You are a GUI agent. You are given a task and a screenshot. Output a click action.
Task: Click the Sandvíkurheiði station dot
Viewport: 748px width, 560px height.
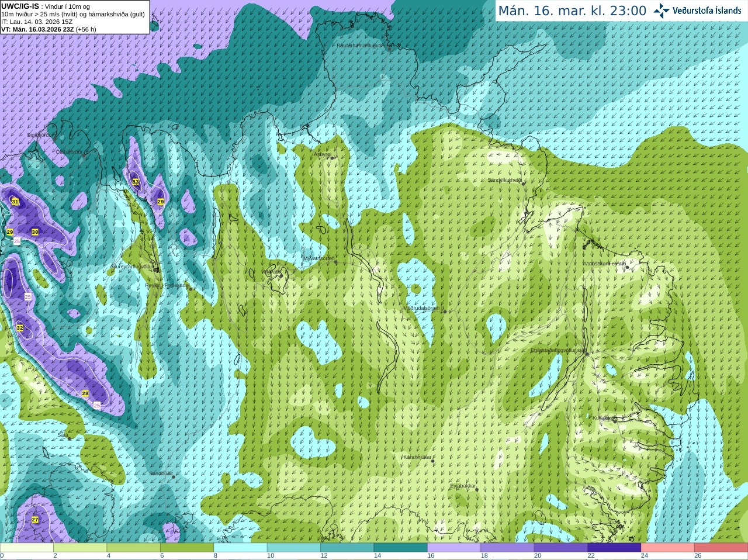524,184
